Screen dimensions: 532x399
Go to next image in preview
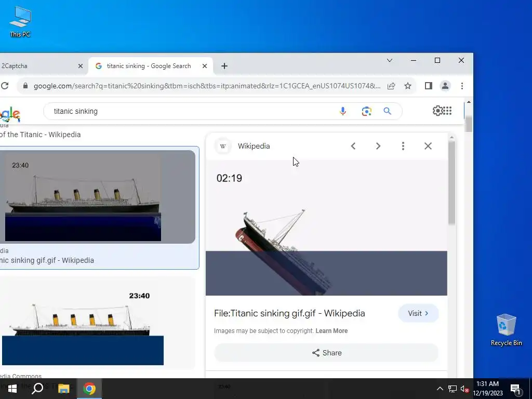tap(378, 146)
